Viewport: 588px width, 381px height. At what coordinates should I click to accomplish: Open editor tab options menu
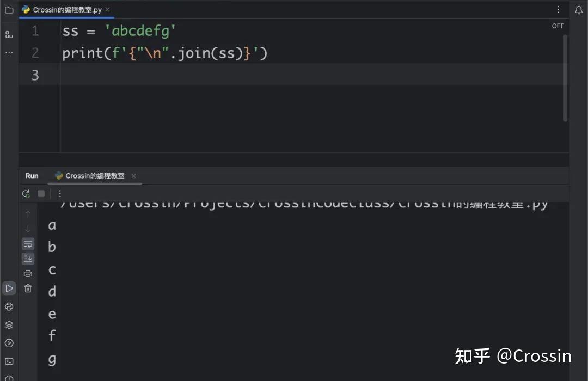tap(558, 10)
